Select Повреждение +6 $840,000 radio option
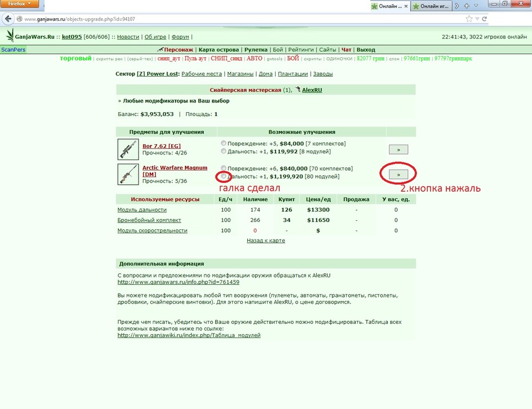Image resolution: width=532 pixels, height=409 pixels. tap(223, 168)
